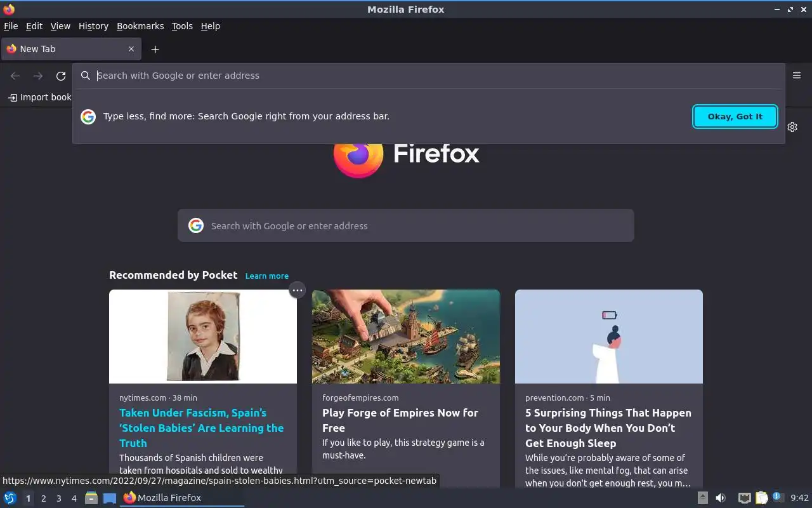
Task: Click the Firefox wordmark text on page
Action: point(436,153)
